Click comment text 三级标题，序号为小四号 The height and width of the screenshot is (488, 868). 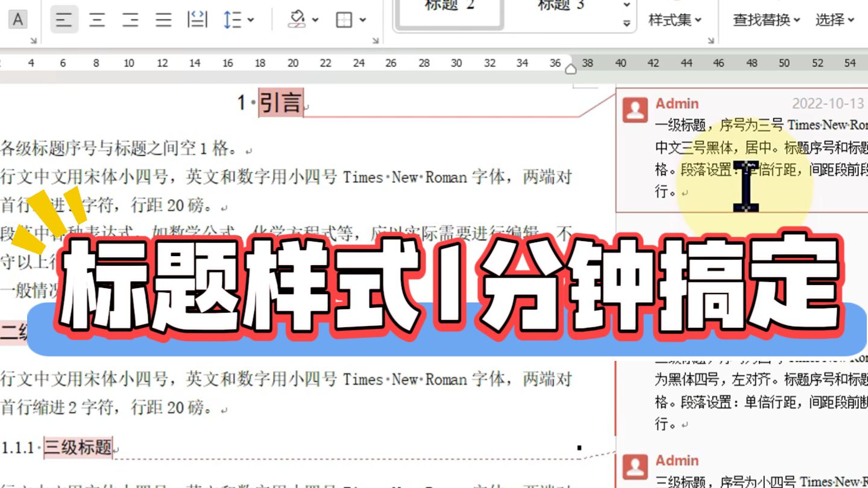coord(726,481)
